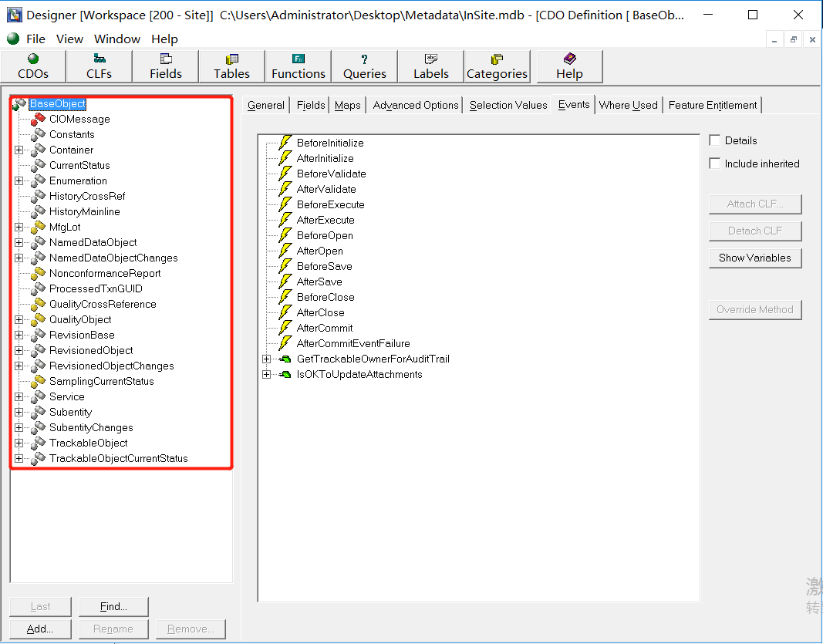Image resolution: width=823 pixels, height=644 pixels.
Task: Click the Show Variables button
Action: coord(754,258)
